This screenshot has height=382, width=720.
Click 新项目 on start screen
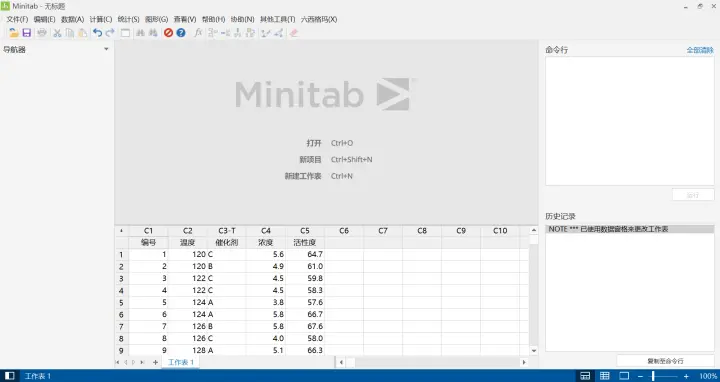(x=310, y=159)
